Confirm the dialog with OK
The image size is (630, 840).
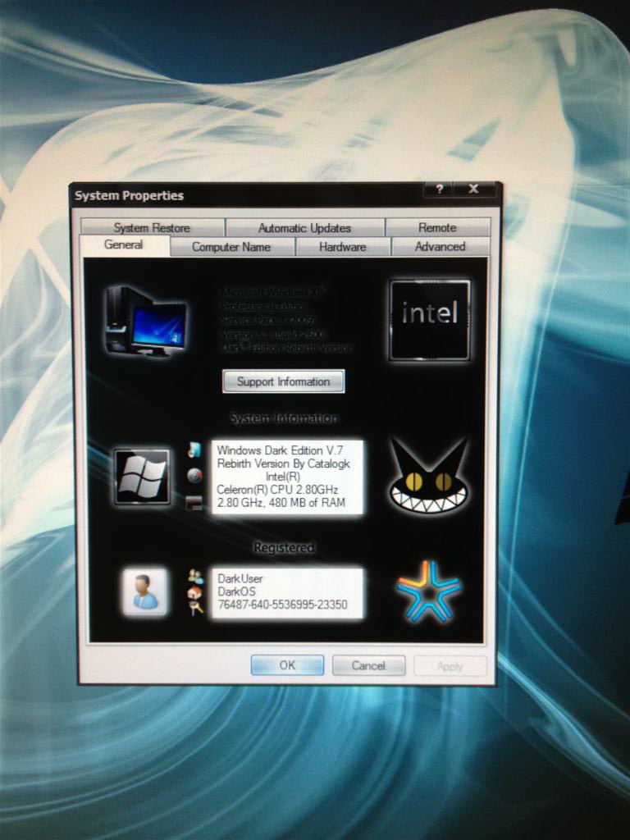287,665
